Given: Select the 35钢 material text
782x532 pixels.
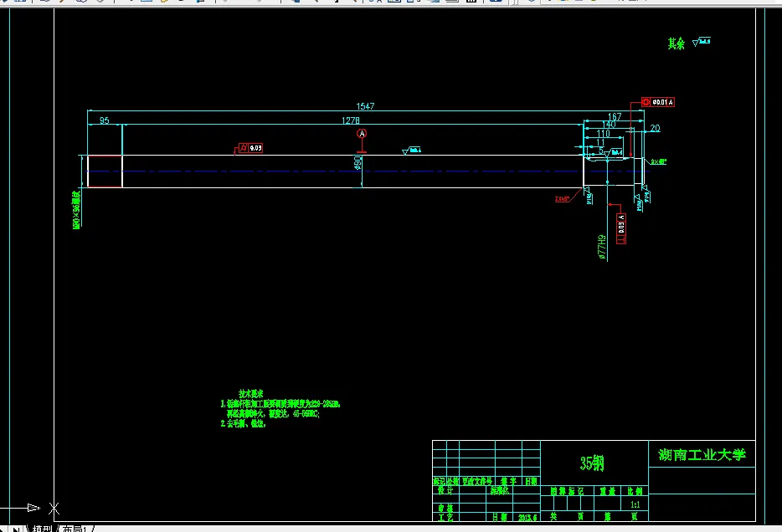Looking at the screenshot, I should pyautogui.click(x=592, y=463).
